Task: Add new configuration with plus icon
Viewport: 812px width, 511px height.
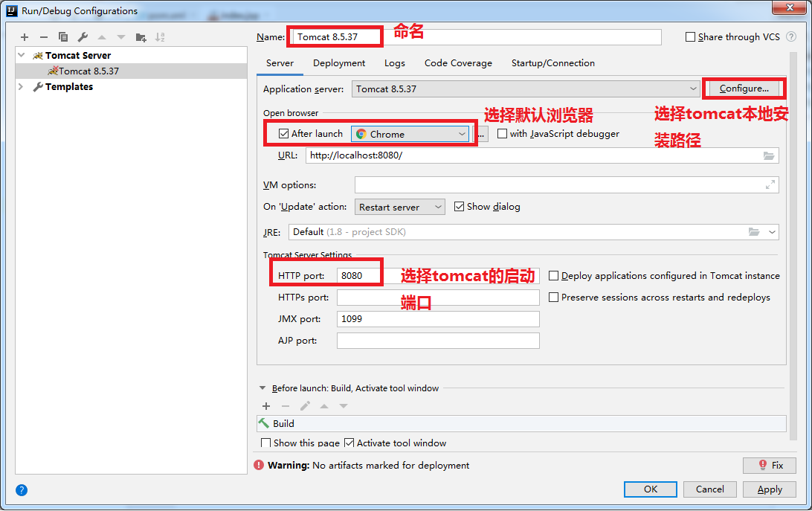Action: (25, 36)
